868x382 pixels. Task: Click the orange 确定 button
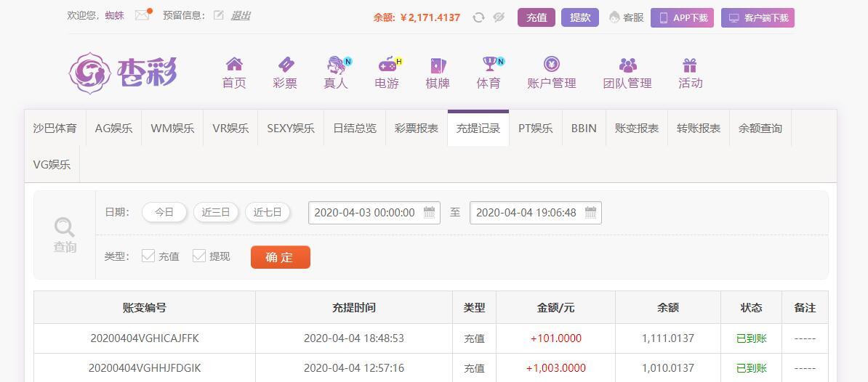click(281, 257)
